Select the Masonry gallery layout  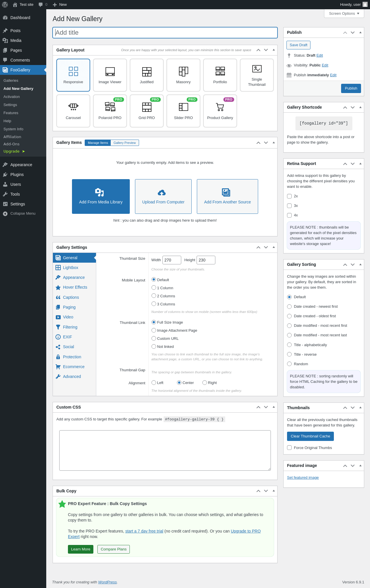click(183, 75)
